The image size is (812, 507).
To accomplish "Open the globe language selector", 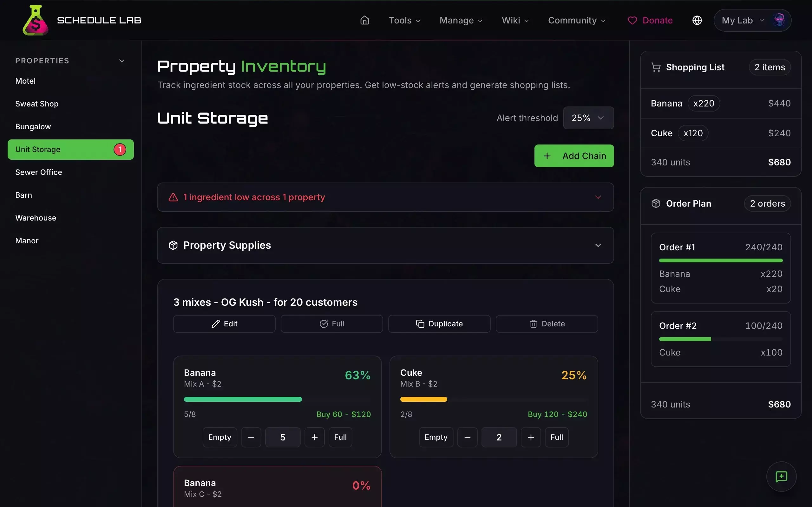I will 697,20.
